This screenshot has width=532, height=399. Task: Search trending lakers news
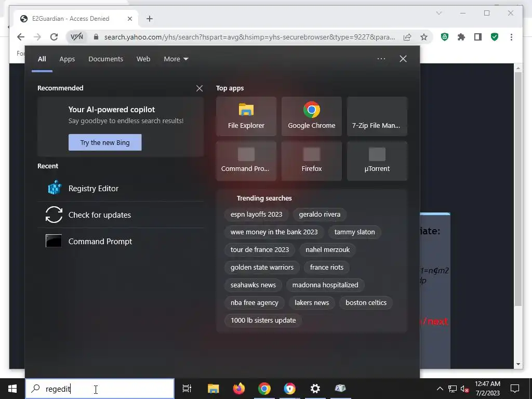pyautogui.click(x=312, y=303)
